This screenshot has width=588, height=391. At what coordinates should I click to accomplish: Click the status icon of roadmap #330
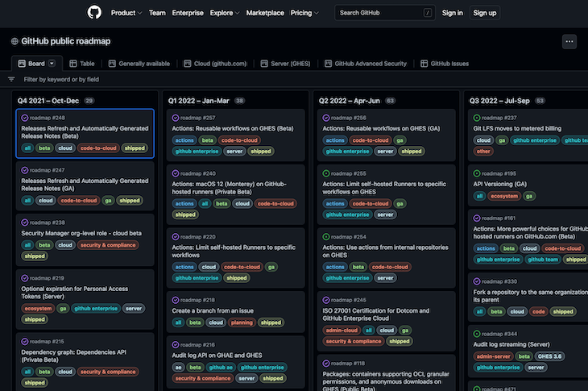[477, 281]
